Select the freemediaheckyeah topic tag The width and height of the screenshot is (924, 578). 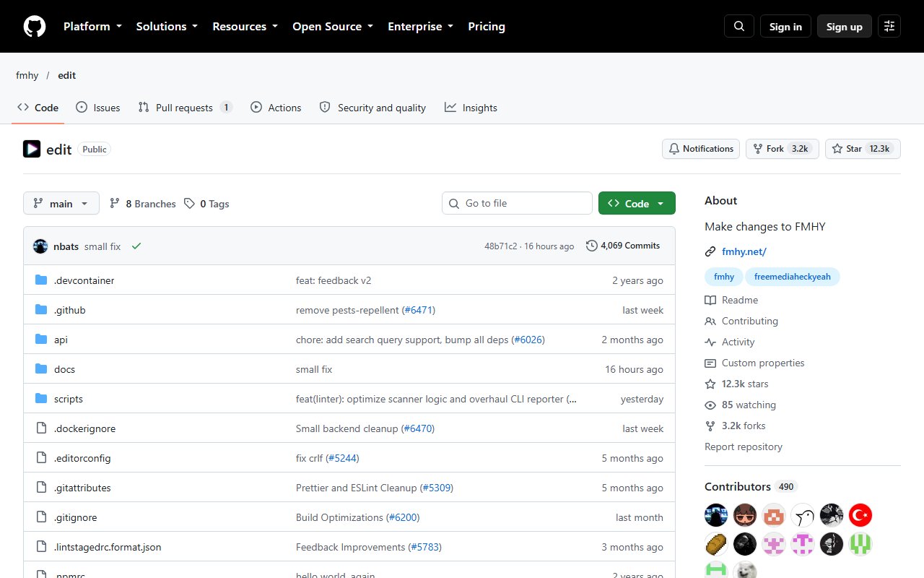[793, 277]
